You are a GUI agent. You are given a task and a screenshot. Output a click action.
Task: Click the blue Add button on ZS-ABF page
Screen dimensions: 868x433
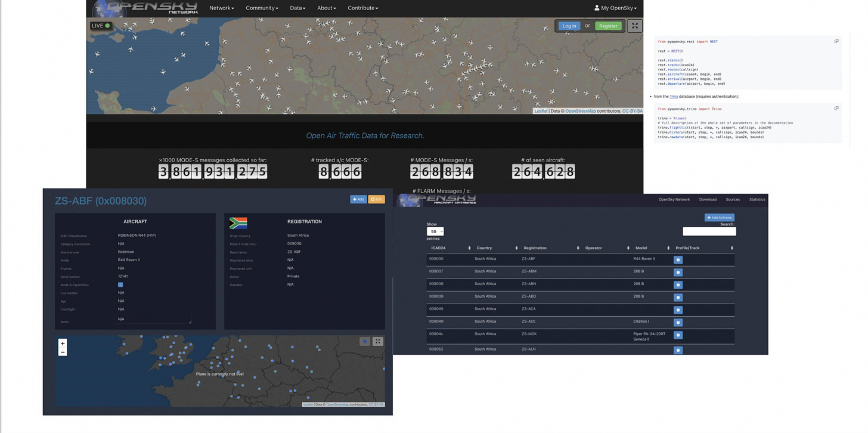[x=358, y=199]
